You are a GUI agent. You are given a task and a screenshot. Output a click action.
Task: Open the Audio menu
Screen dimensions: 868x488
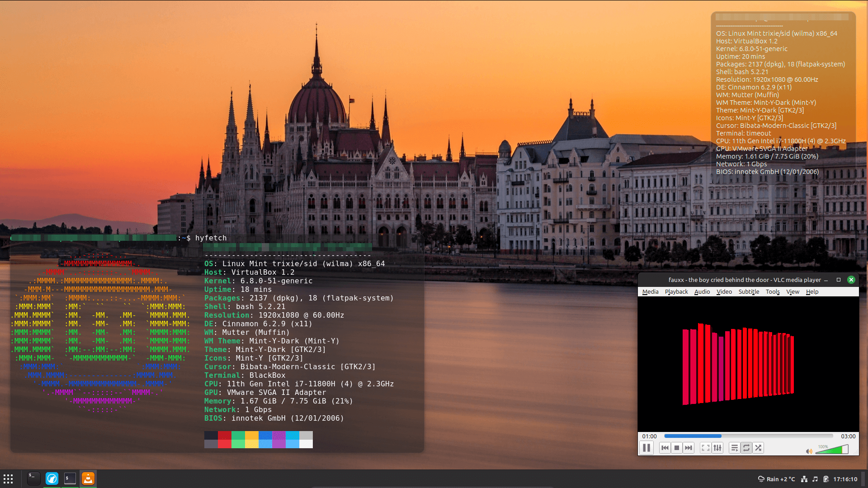(x=702, y=292)
